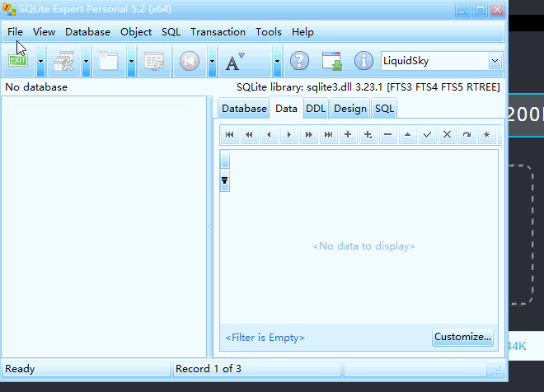Go to next record arrow

coord(288,134)
